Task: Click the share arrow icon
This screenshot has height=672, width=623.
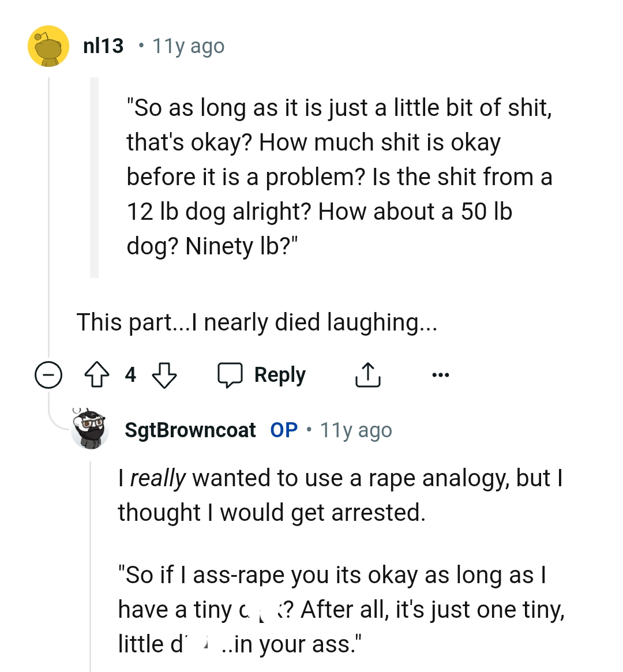Action: click(367, 374)
